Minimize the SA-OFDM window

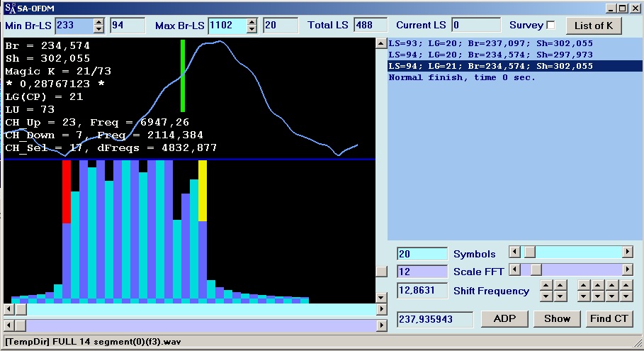click(610, 9)
